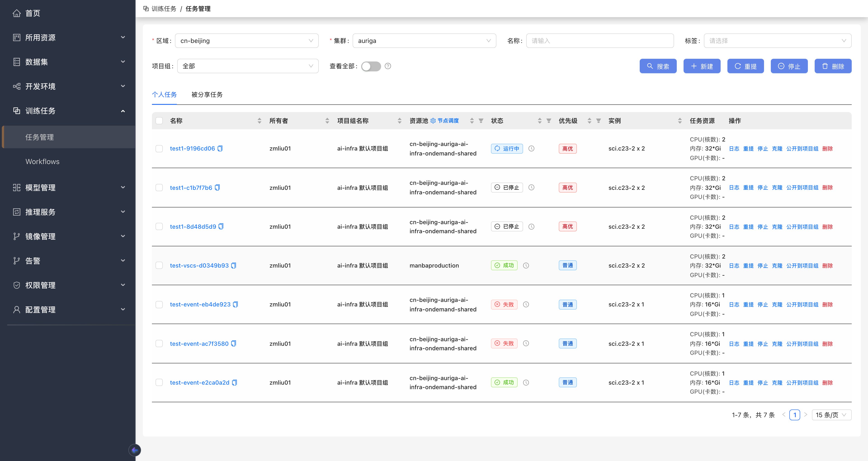Viewport: 868px width, 461px height.
Task: Open the 集群 dropdown showing auriga
Action: pos(424,41)
